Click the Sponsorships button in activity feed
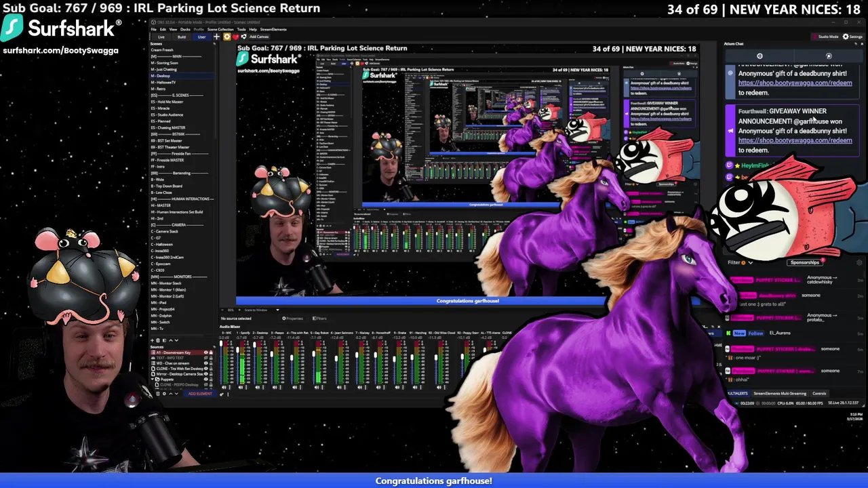This screenshot has height=488, width=868. [x=805, y=262]
